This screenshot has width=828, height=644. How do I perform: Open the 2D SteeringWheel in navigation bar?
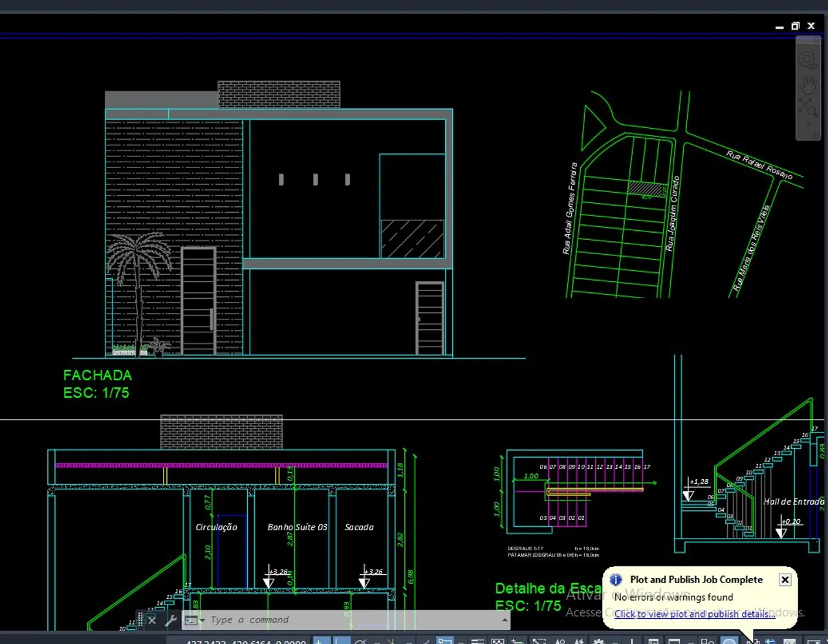[x=807, y=60]
